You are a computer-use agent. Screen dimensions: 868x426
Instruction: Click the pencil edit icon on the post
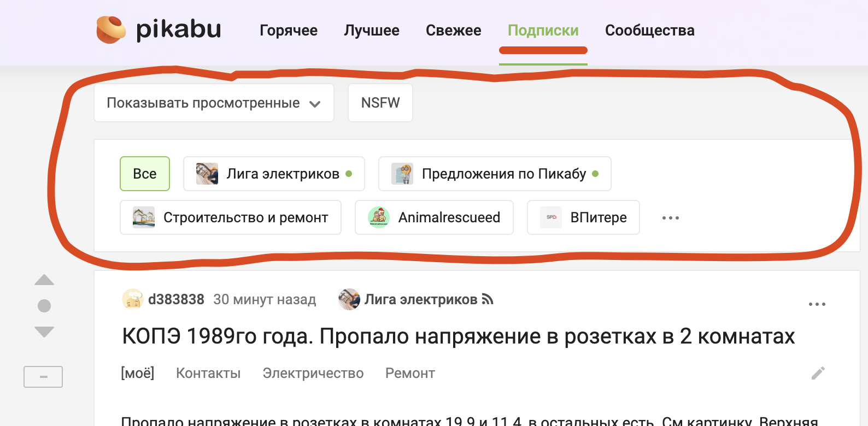click(x=818, y=373)
